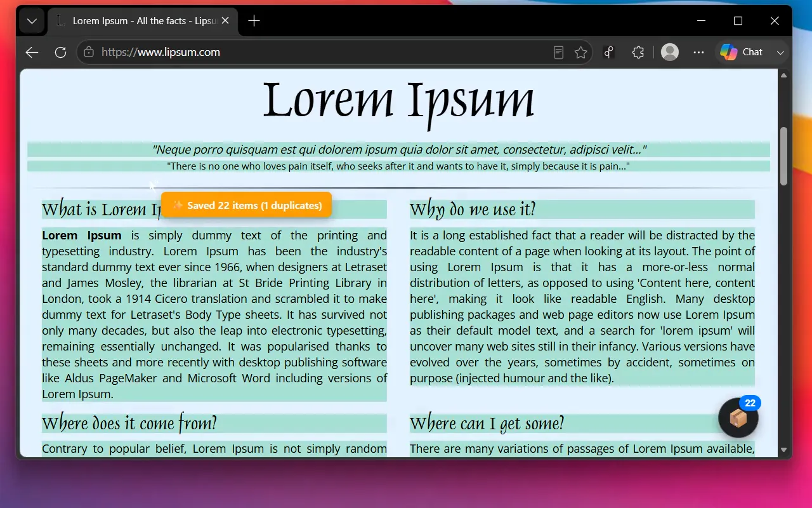
Task: Click the paragraph beginning "It is a long established fact"
Action: pyautogui.click(x=582, y=307)
